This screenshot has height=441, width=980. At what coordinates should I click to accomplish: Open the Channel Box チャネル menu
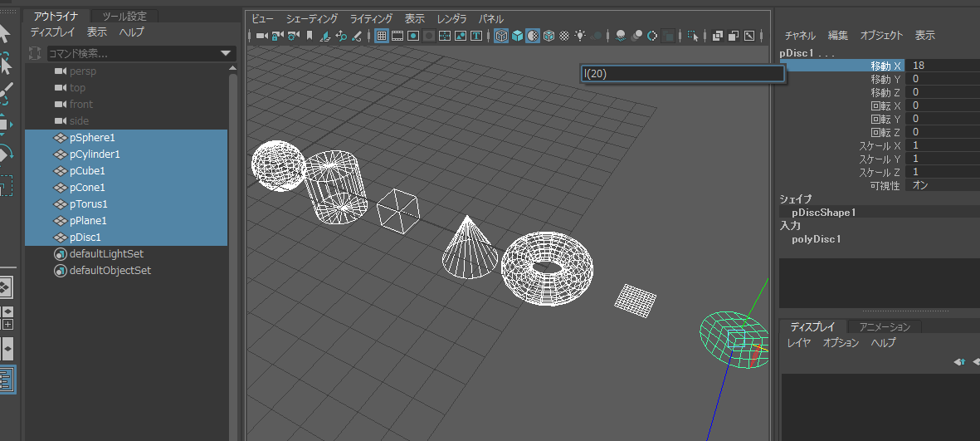click(x=800, y=36)
